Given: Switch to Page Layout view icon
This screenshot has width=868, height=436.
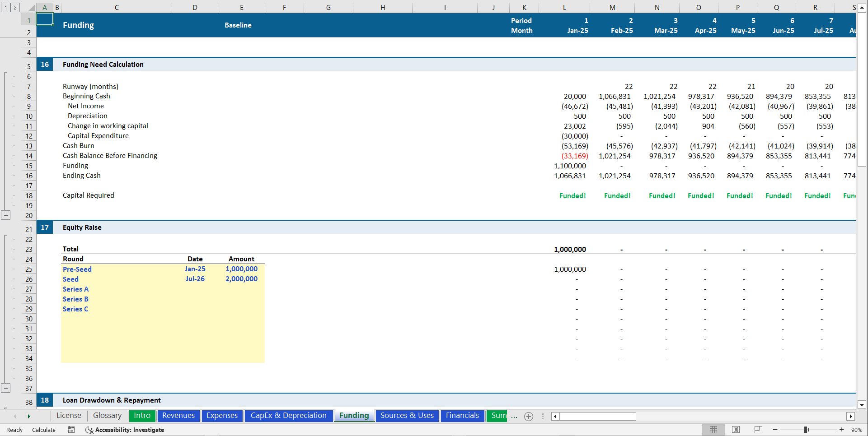Looking at the screenshot, I should coord(736,430).
